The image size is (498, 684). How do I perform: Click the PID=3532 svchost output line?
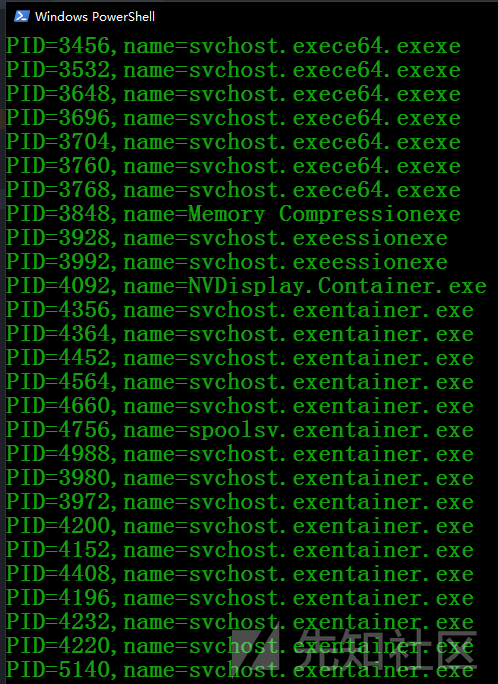click(x=233, y=70)
